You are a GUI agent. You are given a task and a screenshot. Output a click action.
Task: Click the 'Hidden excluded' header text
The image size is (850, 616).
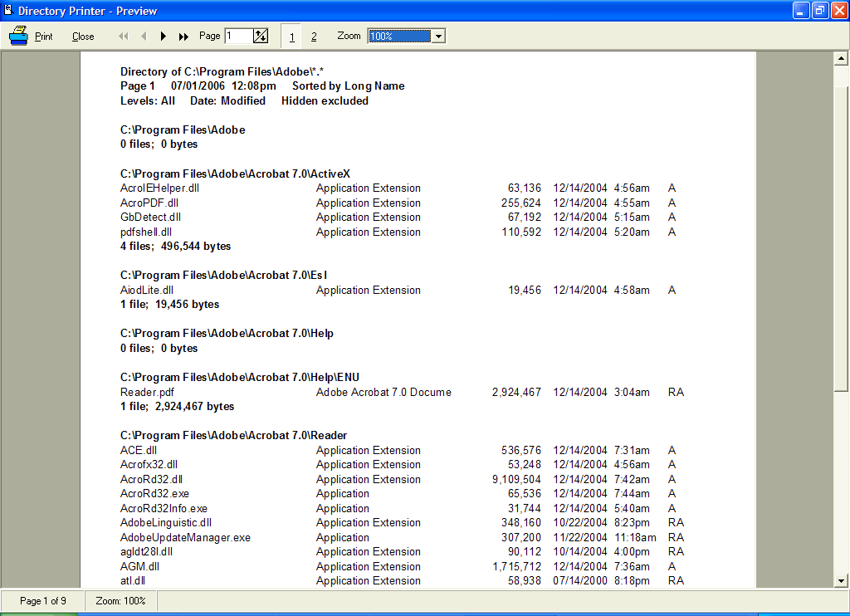click(325, 100)
